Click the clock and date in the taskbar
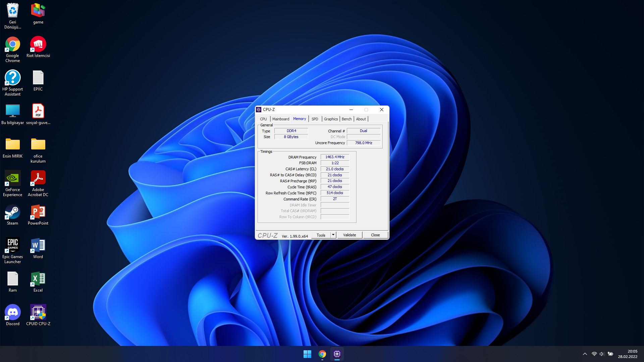 point(628,354)
